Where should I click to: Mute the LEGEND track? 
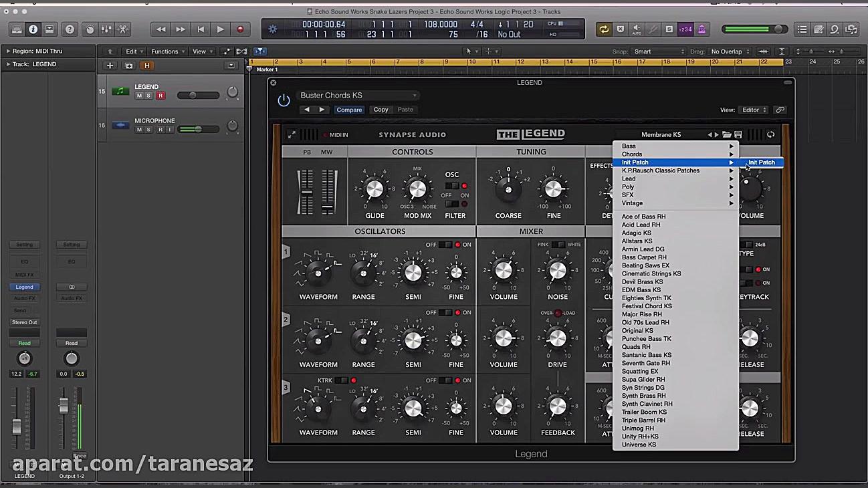(x=139, y=96)
